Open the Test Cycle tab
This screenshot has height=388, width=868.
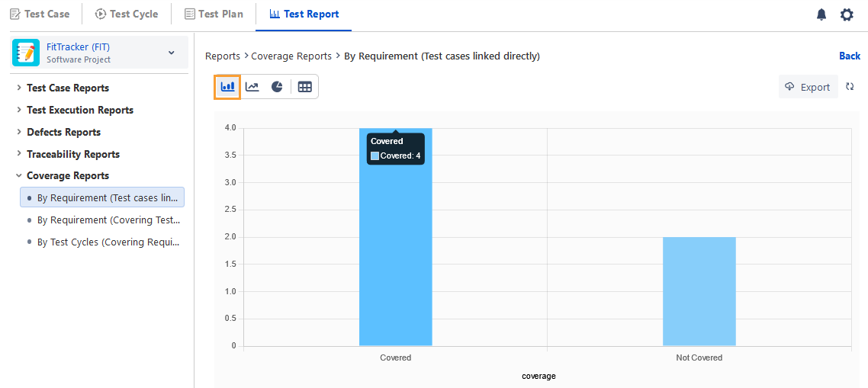point(126,14)
